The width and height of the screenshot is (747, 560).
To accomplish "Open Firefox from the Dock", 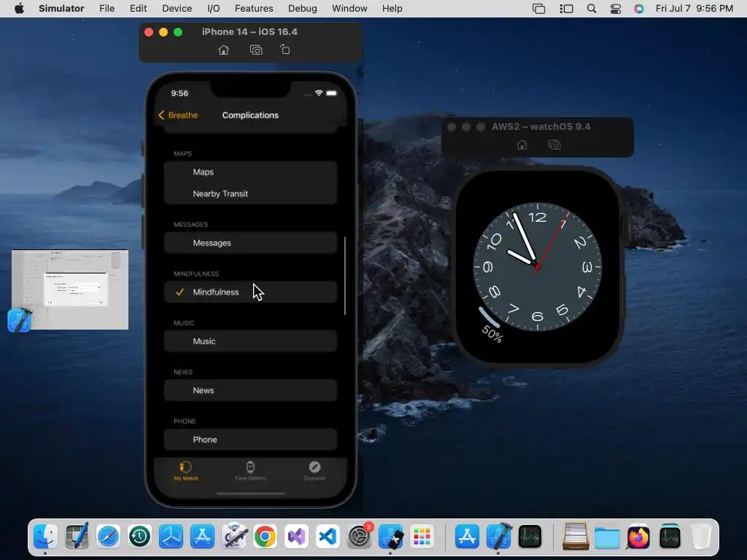I will 638,537.
